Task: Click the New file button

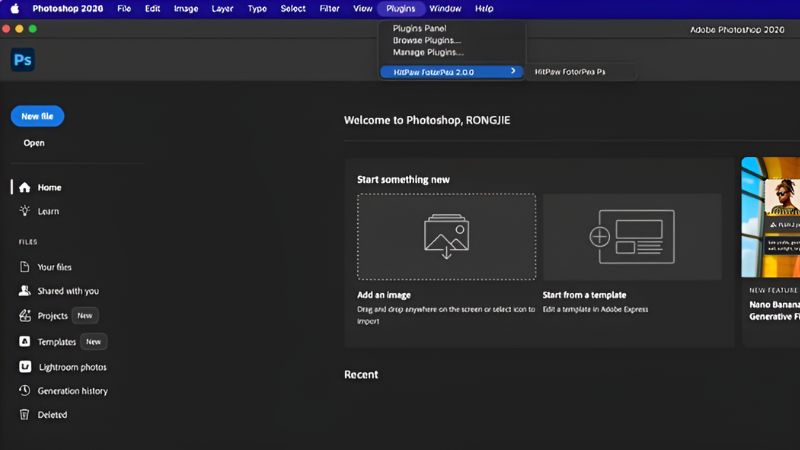Action: click(37, 116)
